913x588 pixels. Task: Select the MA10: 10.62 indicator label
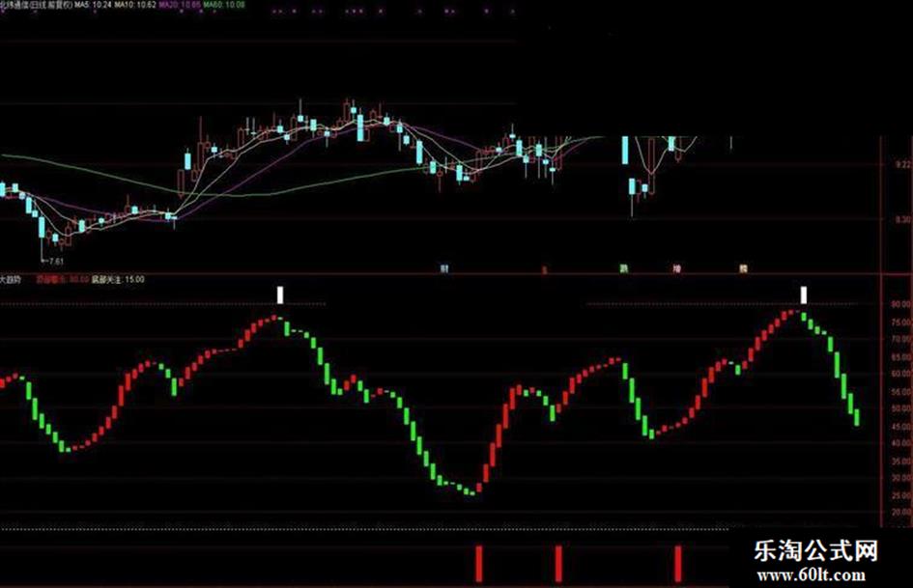(x=135, y=4)
